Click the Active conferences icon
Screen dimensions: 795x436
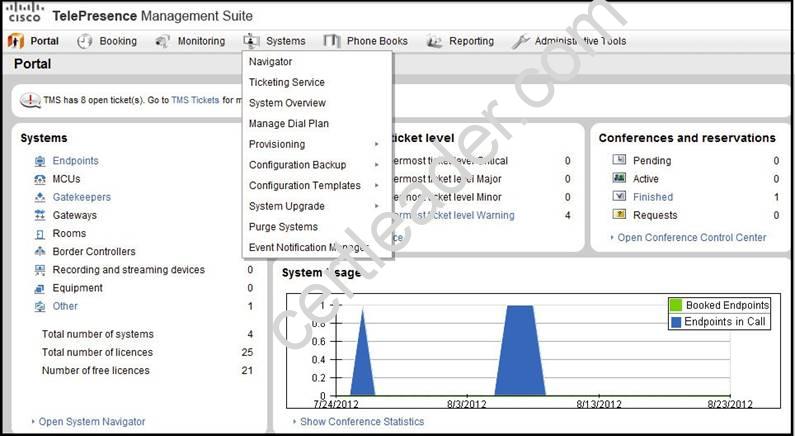coord(619,178)
